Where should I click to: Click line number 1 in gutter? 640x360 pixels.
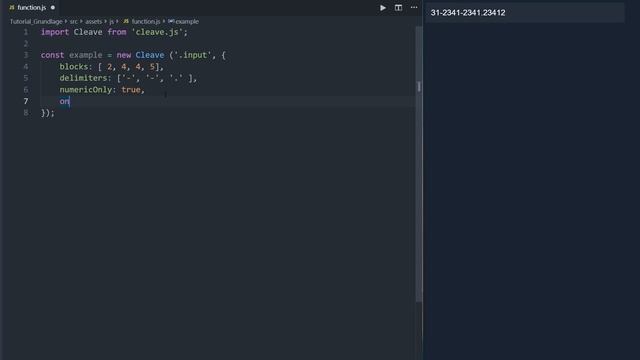tap(26, 32)
